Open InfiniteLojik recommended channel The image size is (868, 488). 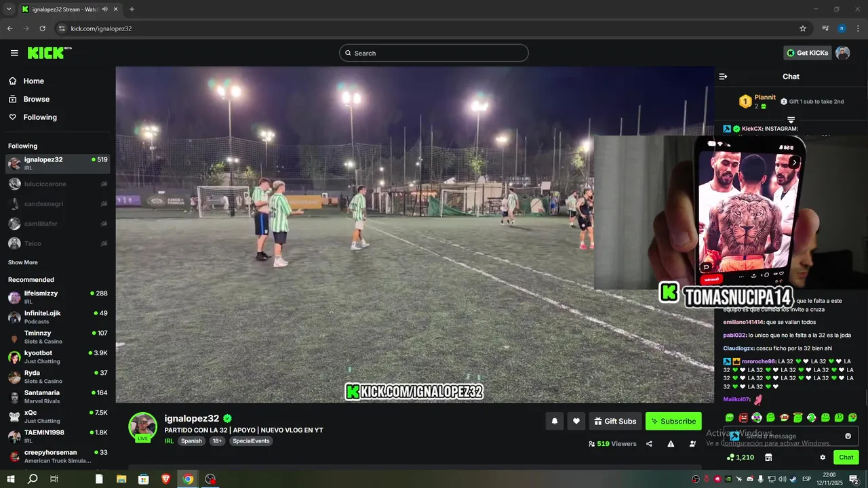pos(58,317)
